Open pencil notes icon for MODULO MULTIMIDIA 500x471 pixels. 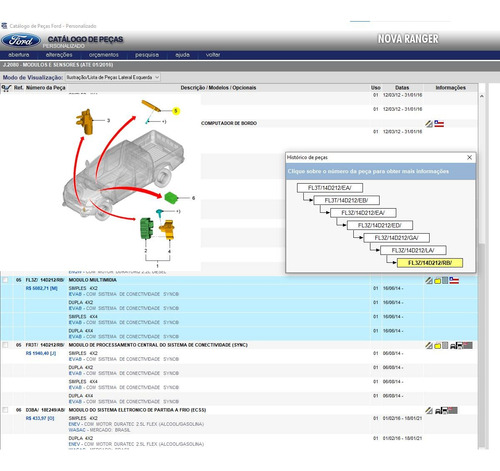[429, 281]
